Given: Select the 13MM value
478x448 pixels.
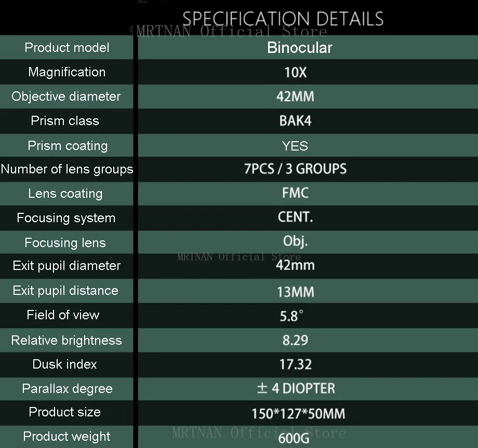Looking at the screenshot, I should tap(295, 292).
